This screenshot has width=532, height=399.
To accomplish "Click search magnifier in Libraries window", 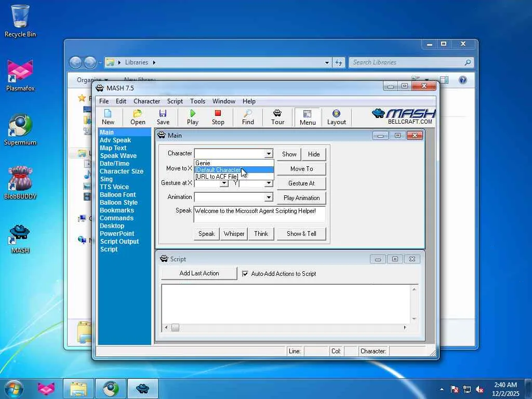I will 468,62.
